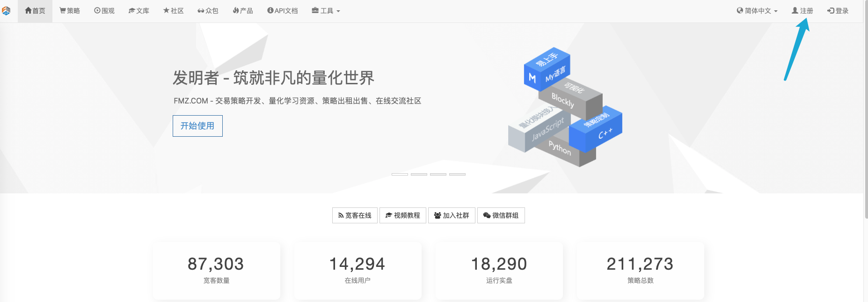Expand the 工具 tools dropdown
The image size is (868, 302).
pyautogui.click(x=326, y=11)
